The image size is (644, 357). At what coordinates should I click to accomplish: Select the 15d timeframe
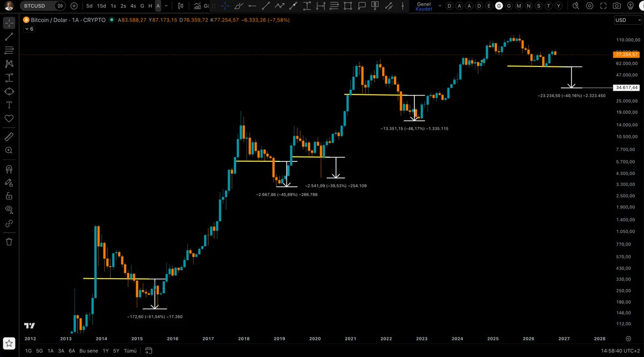tap(101, 6)
